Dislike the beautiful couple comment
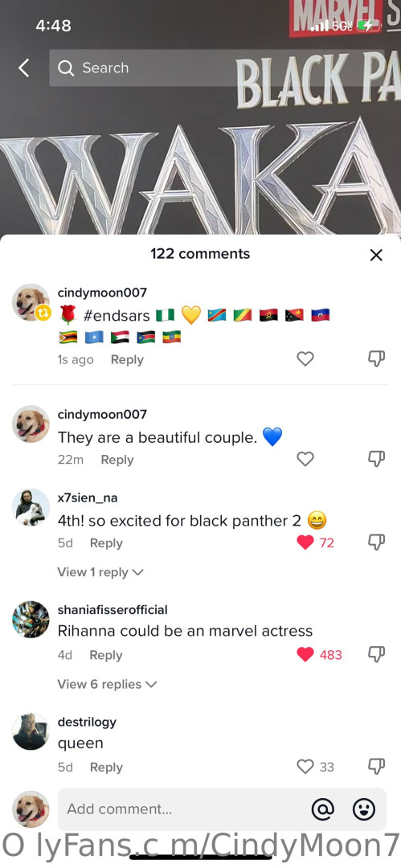The width and height of the screenshot is (401, 868). tap(377, 459)
